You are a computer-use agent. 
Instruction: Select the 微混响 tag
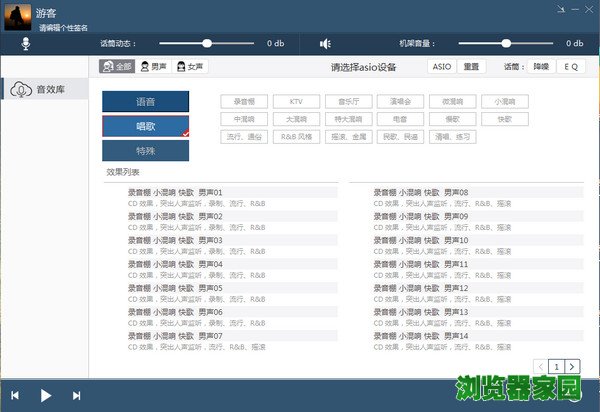453,101
